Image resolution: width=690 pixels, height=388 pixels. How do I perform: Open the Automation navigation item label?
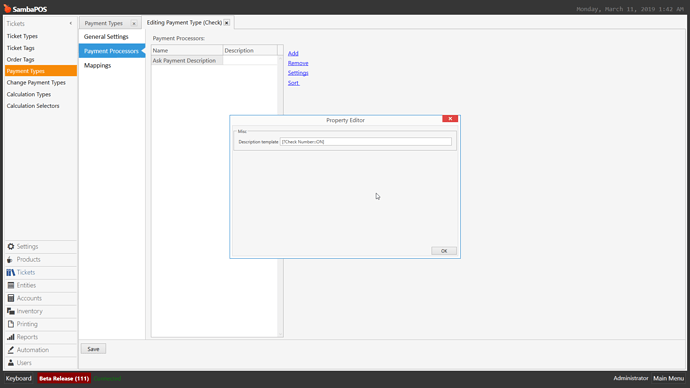(33, 350)
